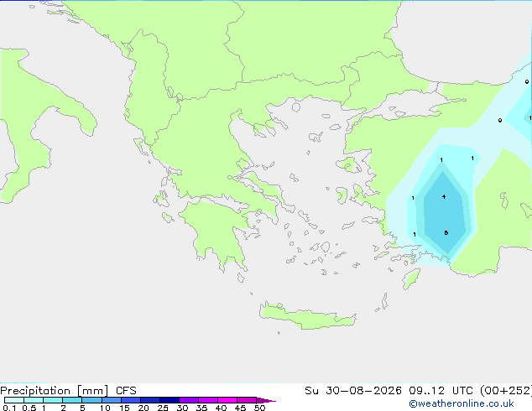532x411 pixels.
Task: Click the legend label '25'
Action: [x=163, y=408]
